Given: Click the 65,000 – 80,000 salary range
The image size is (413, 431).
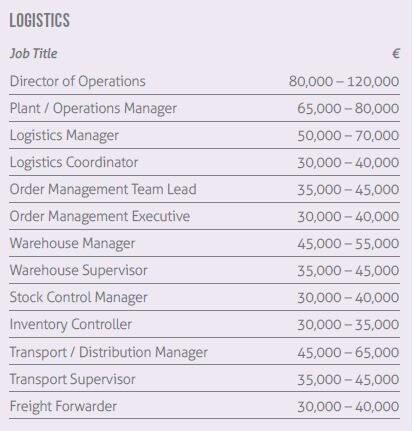Looking at the screenshot, I should click(348, 108).
